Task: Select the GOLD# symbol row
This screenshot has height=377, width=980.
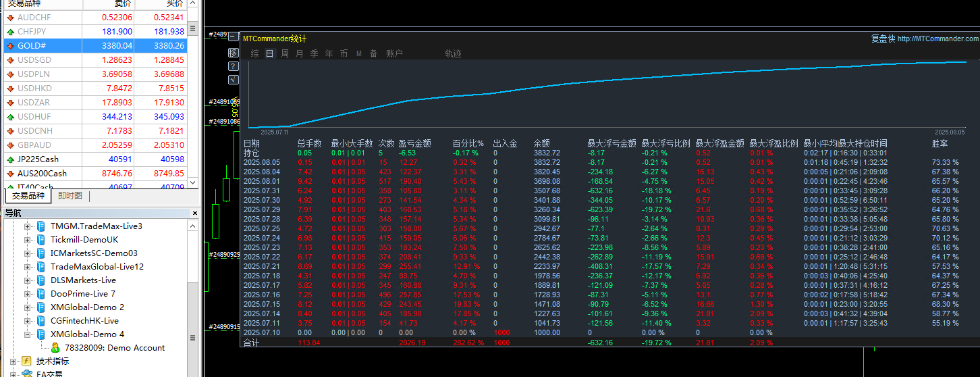Action: [95, 45]
